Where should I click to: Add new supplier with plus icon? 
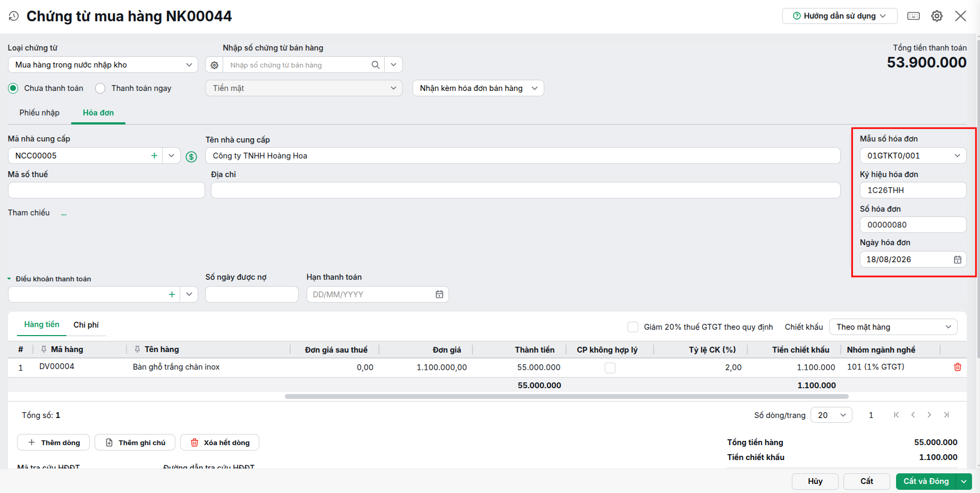154,156
